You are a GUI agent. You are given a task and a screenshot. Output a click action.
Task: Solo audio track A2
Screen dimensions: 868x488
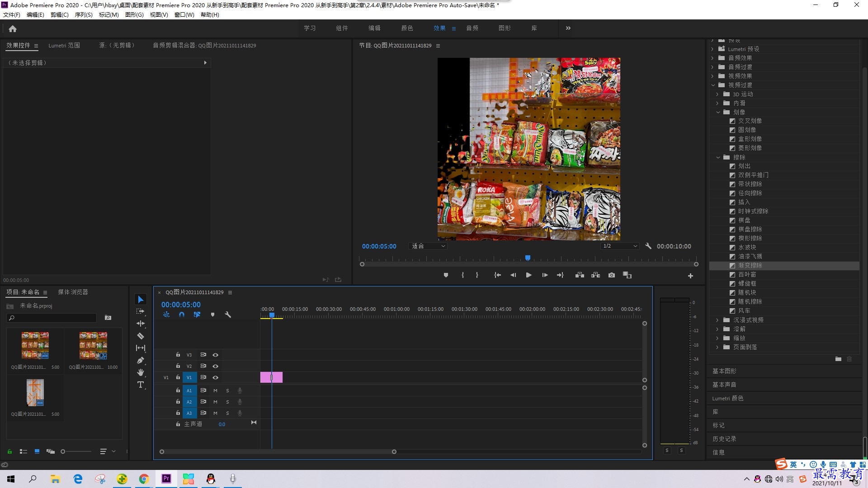click(x=227, y=402)
